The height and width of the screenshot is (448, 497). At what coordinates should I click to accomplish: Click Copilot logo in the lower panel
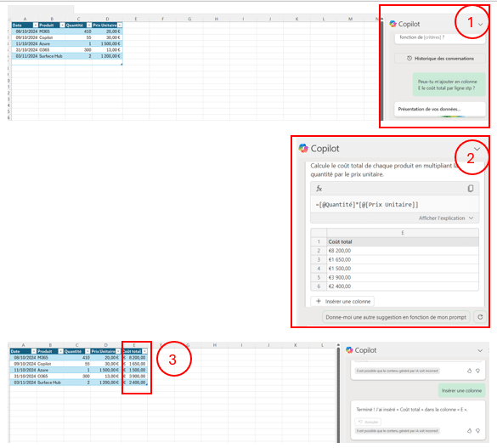tap(349, 350)
